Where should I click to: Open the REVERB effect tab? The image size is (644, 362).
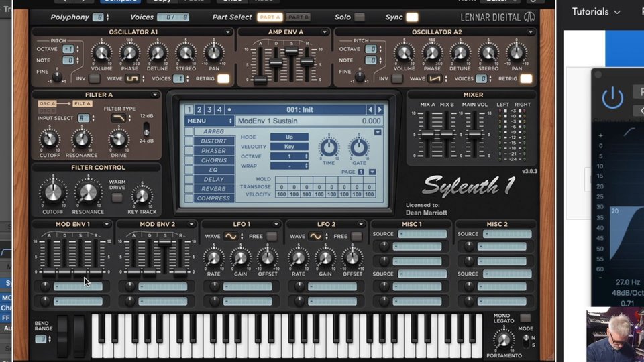[x=213, y=189]
